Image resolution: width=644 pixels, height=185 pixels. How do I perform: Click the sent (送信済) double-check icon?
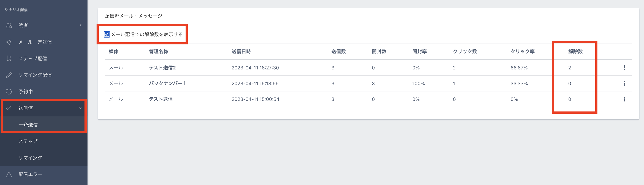point(9,108)
